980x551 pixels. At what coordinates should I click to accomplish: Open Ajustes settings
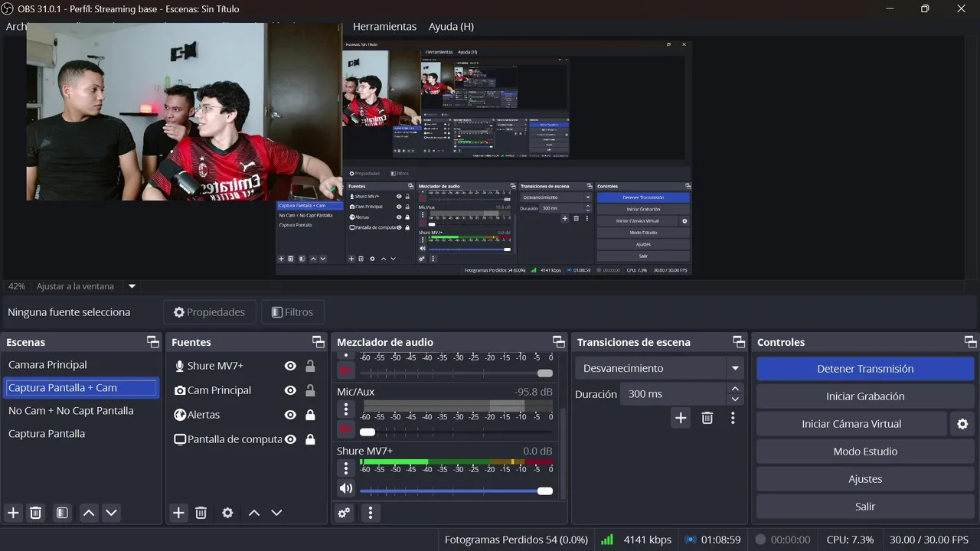[865, 479]
